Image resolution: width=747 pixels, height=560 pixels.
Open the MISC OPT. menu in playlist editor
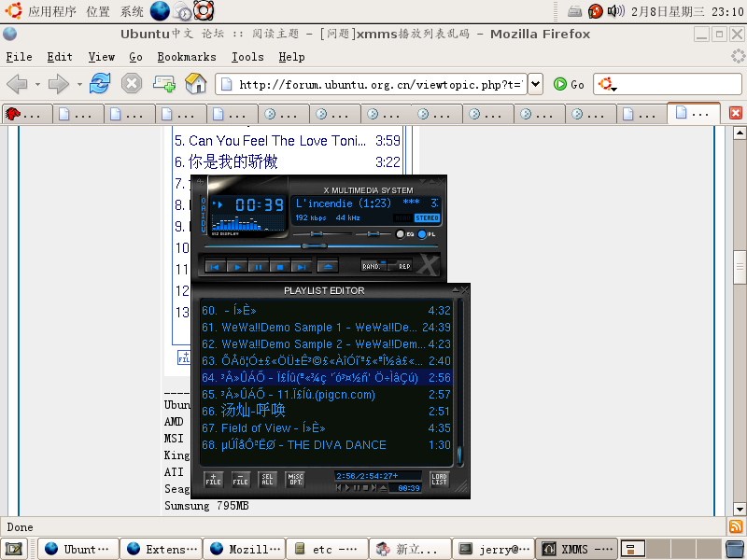click(295, 479)
